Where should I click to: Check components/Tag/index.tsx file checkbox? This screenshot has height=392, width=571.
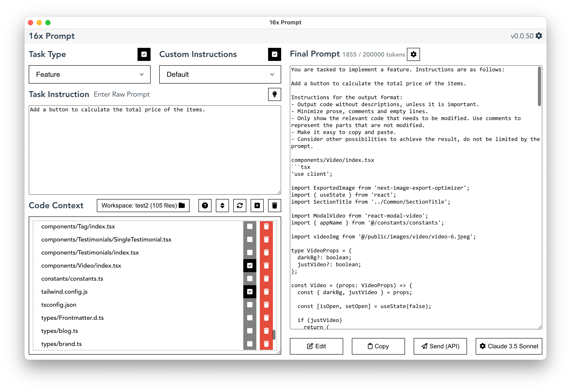click(x=250, y=226)
